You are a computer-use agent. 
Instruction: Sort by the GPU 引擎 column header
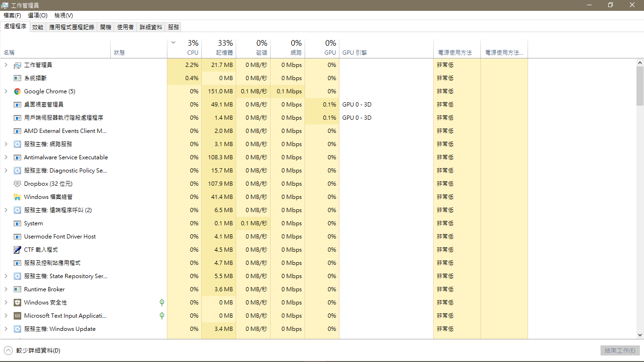386,48
